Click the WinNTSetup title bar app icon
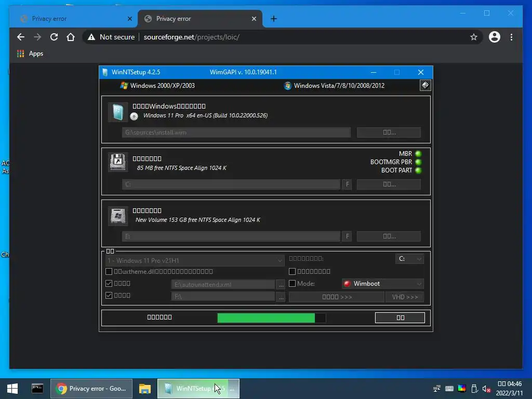 pyautogui.click(x=105, y=72)
